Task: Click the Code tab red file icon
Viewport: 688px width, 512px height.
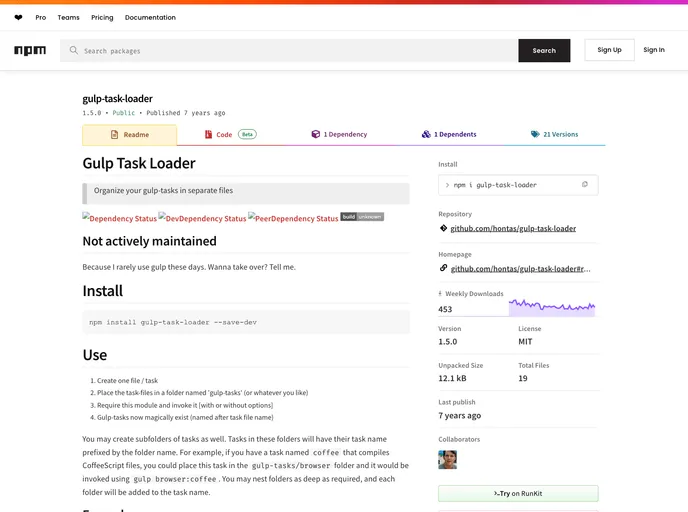Action: tap(208, 134)
